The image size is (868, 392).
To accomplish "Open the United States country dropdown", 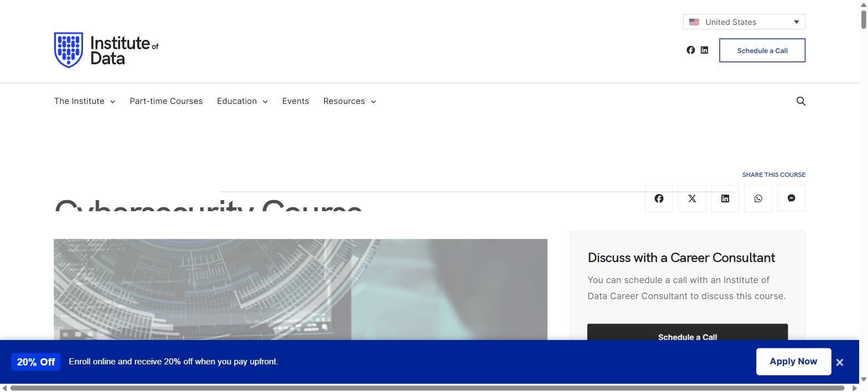I will pos(744,22).
